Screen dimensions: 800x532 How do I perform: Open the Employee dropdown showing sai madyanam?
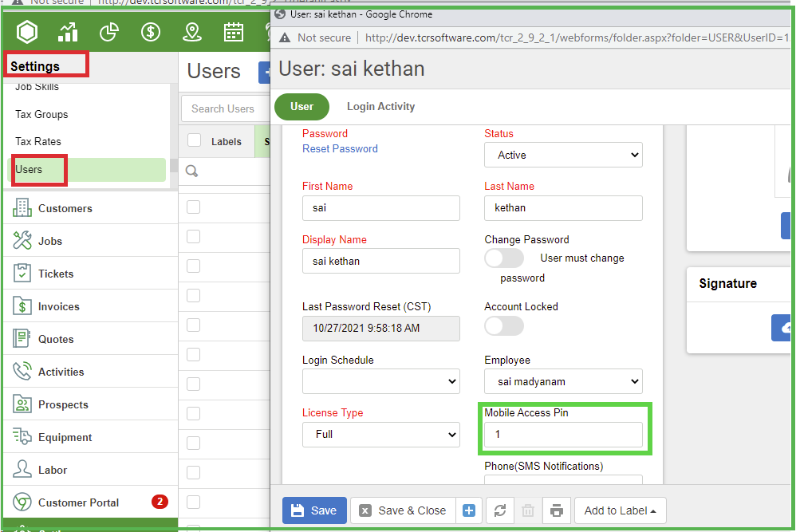[563, 381]
